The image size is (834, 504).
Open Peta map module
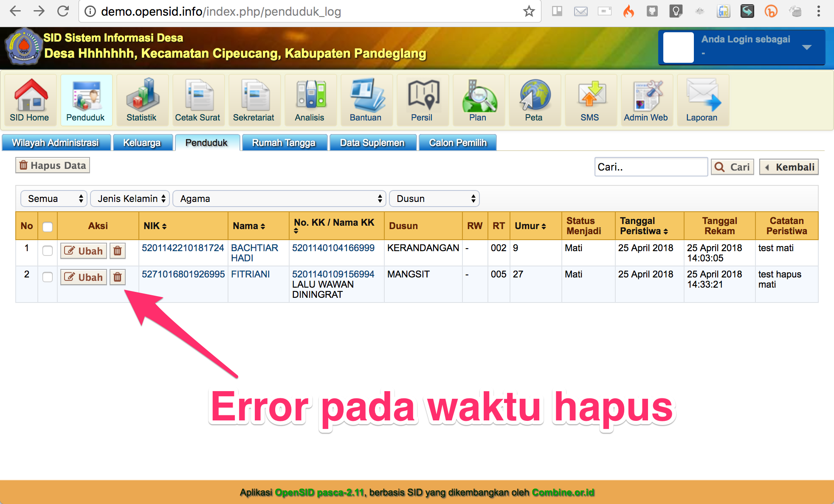click(534, 100)
